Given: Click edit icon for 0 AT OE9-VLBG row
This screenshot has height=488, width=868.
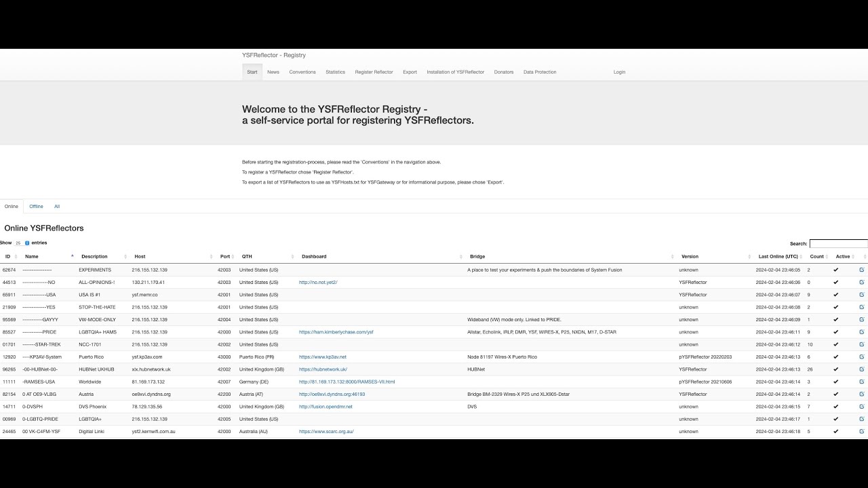Looking at the screenshot, I should (862, 394).
